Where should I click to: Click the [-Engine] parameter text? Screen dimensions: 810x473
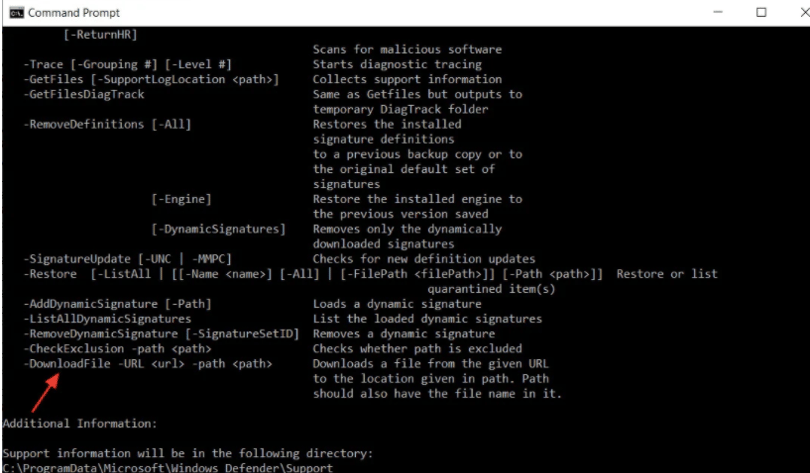pos(181,199)
